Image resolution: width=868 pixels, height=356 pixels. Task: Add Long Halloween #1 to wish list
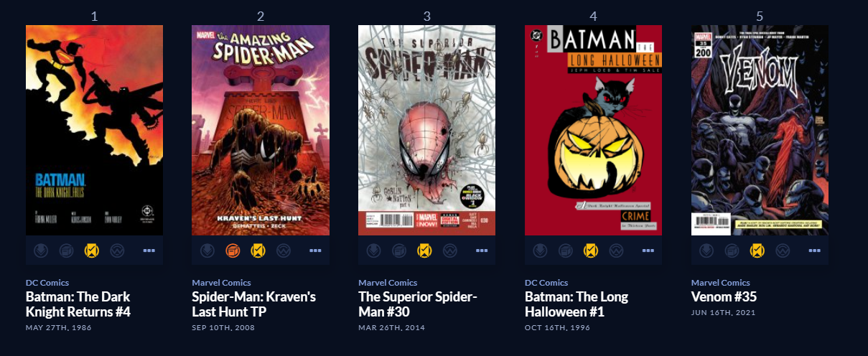[615, 250]
